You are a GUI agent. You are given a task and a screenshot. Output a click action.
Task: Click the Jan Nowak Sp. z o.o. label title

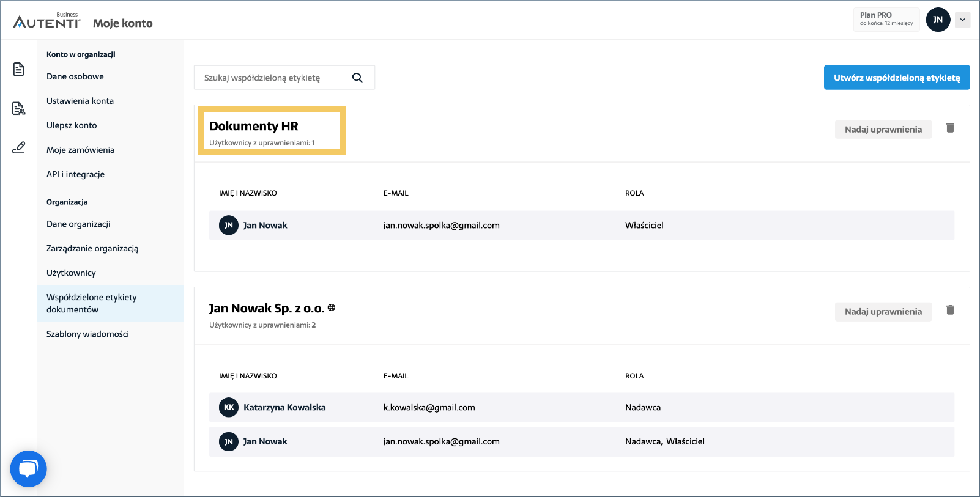click(267, 308)
